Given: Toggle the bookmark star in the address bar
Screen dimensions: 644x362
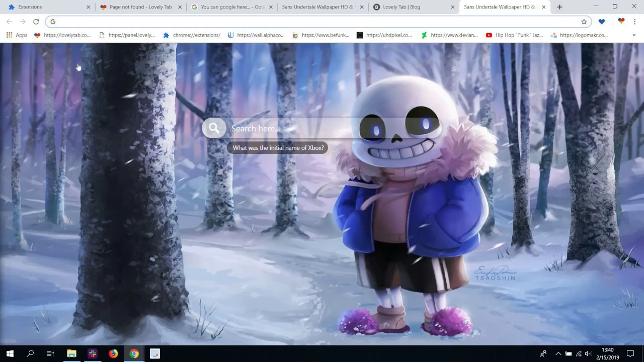Looking at the screenshot, I should pos(584,22).
